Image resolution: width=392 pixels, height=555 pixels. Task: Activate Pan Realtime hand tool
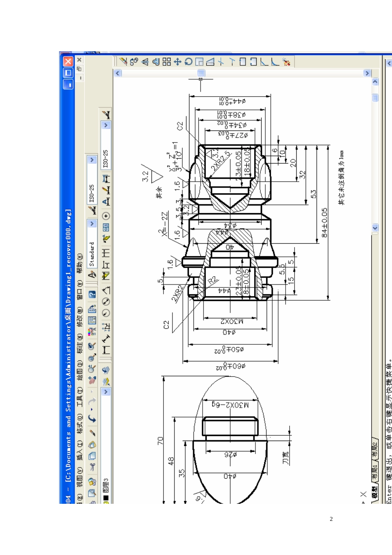pyautogui.click(x=92, y=380)
